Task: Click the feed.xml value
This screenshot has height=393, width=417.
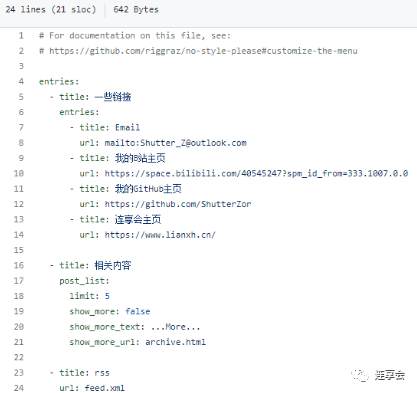Action: [x=105, y=388]
